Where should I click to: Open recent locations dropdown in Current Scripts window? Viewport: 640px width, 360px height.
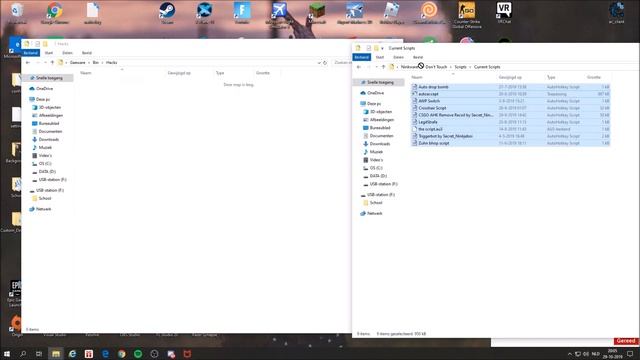click(376, 67)
